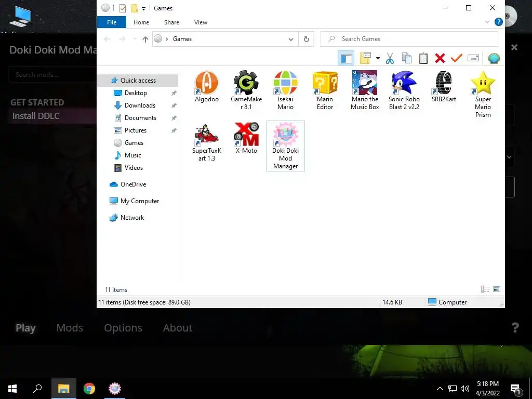Expand the Games breadcrumb chevron in address bar
Screen dimensions: 532x399
pyautogui.click(x=167, y=39)
